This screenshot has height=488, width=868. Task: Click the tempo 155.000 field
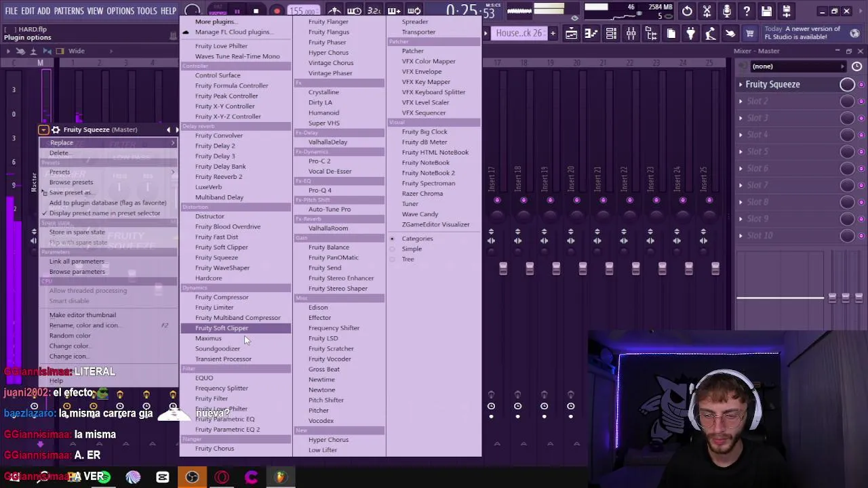[x=304, y=12]
